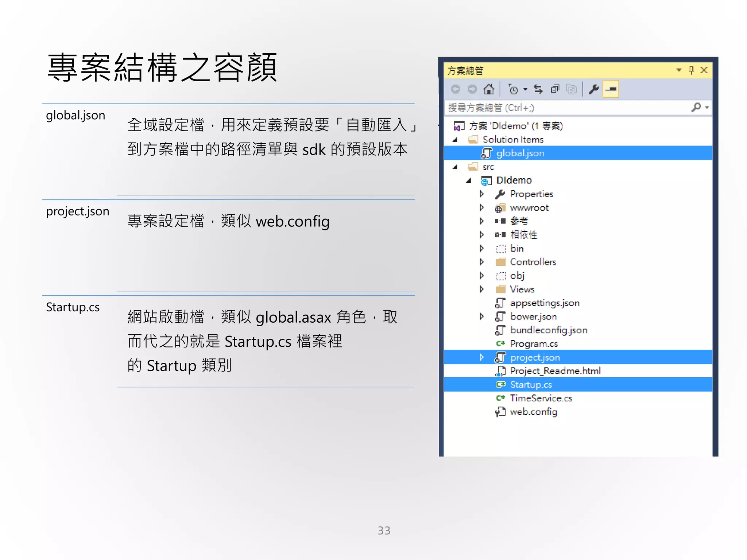Viewport: 747px width, 560px height.
Task: Click the Sync with Active Document icon
Action: coord(538,89)
